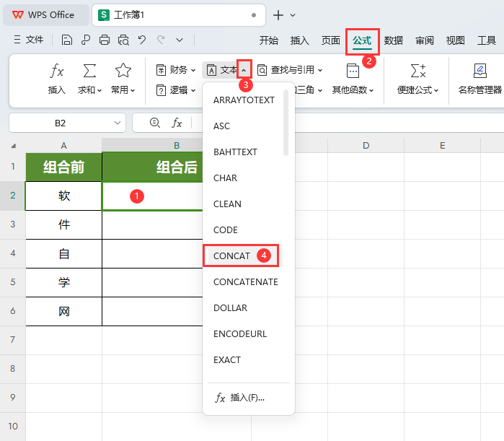
Task: Switch to the Data (数据) tab
Action: pyautogui.click(x=394, y=40)
